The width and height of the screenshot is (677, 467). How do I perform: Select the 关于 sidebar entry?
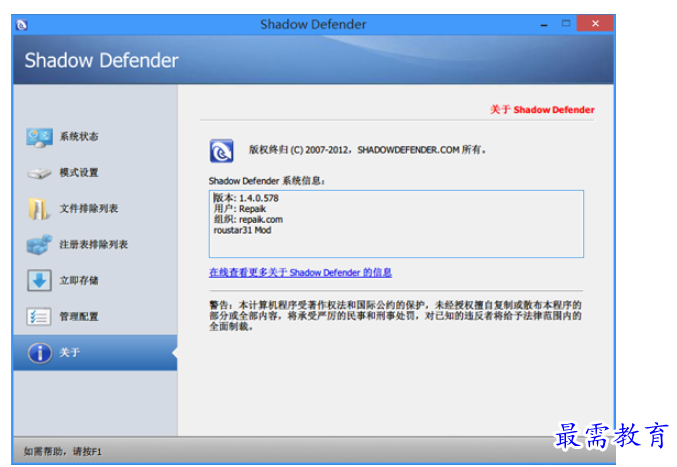point(95,353)
